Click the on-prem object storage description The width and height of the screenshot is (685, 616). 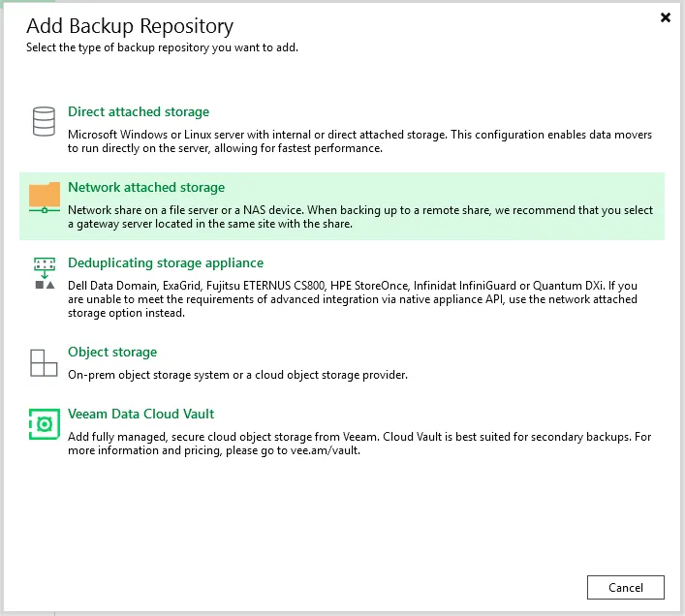click(237, 375)
